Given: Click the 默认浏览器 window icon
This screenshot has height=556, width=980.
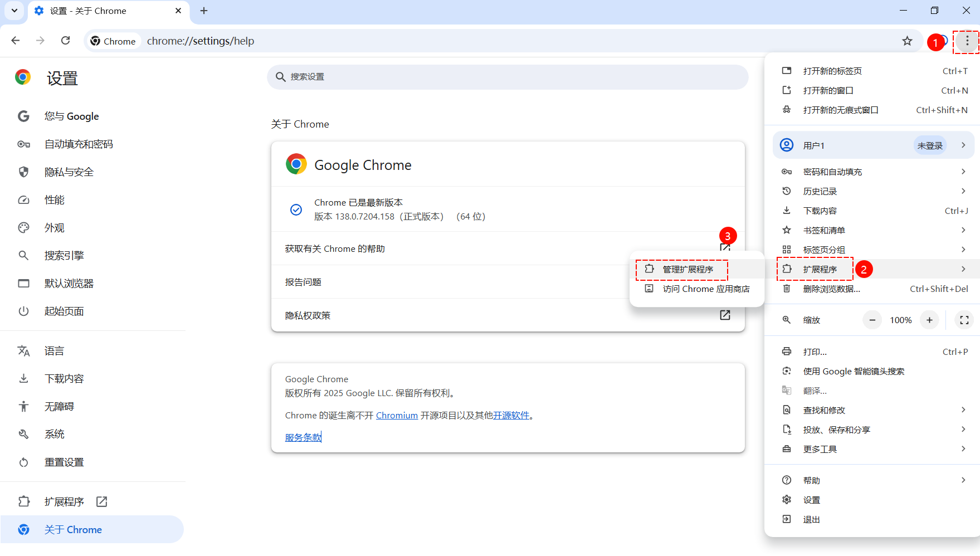Looking at the screenshot, I should [23, 283].
